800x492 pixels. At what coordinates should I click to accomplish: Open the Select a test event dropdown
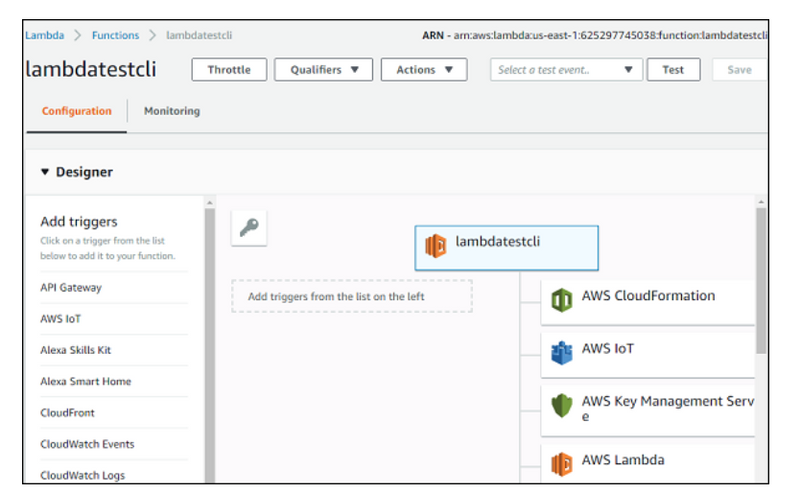pos(566,70)
